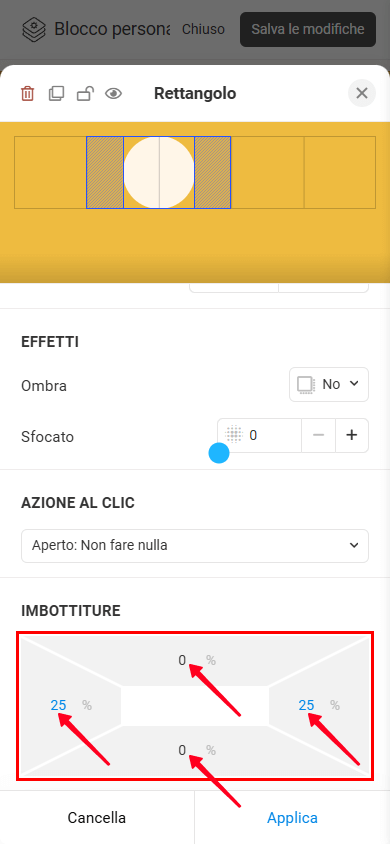Increase Sfocato value with plus button
The height and width of the screenshot is (844, 390).
tap(352, 435)
